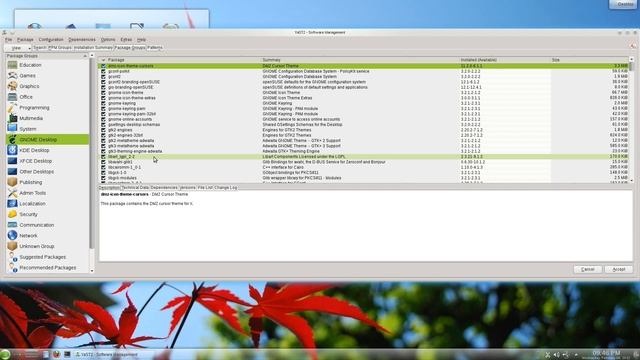Select the Unknown Group box icon
Screen dimensions: 640x360
tap(12, 246)
